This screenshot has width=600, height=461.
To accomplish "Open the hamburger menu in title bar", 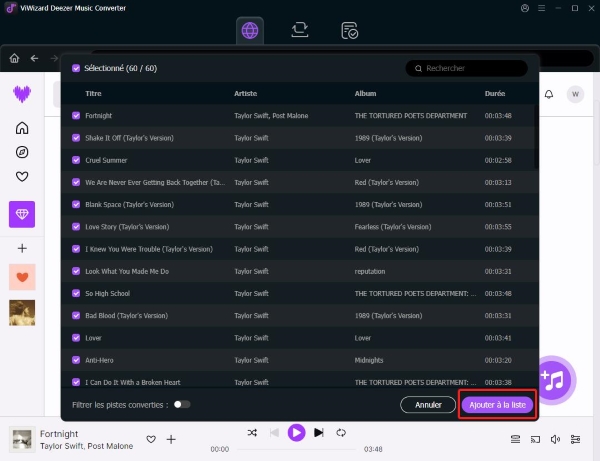I will pyautogui.click(x=541, y=8).
